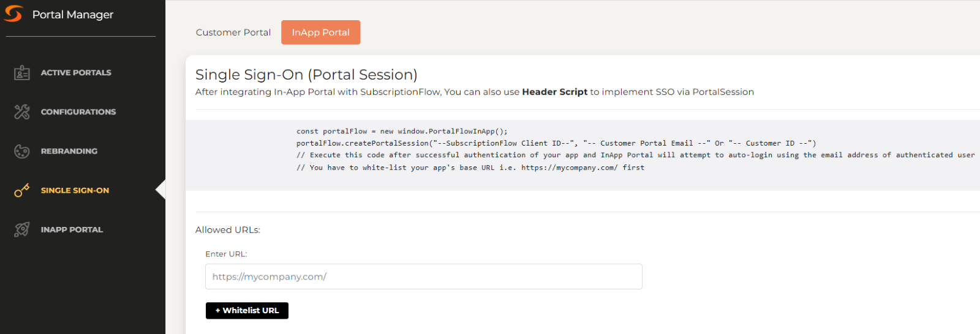Image resolution: width=980 pixels, height=334 pixels.
Task: Click the Rebranding palette icon
Action: point(22,151)
